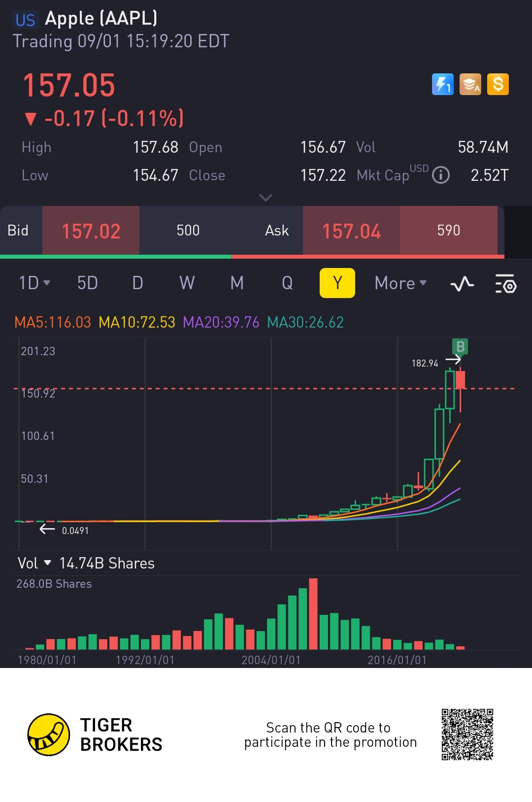This screenshot has width=532, height=802.
Task: Tap the Apple (AAPL) title
Action: [x=101, y=18]
